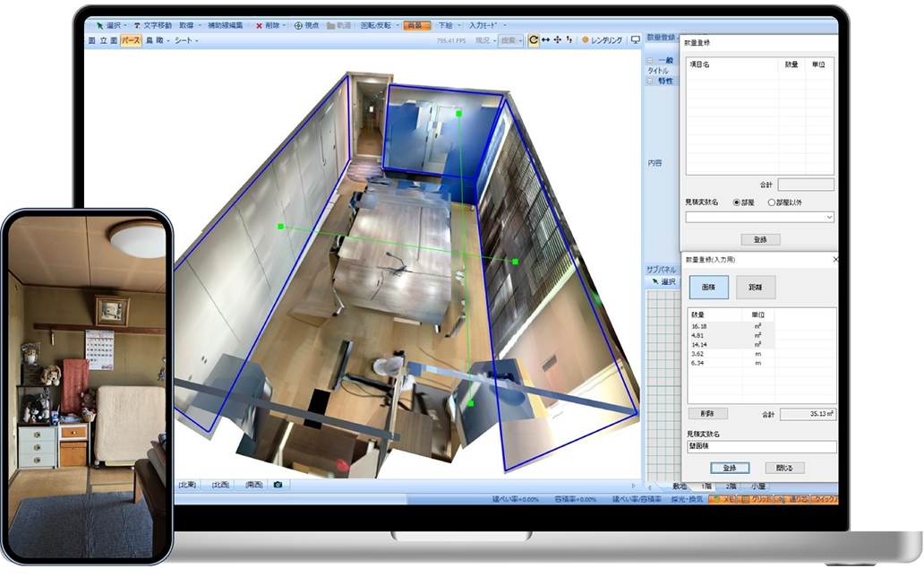Click the 閉じる close button
The width and height of the screenshot is (924, 577).
tap(784, 468)
